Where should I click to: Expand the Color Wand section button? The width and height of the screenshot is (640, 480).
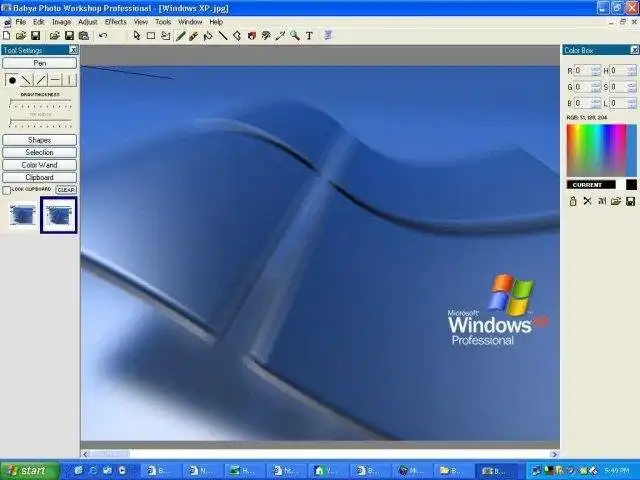[x=40, y=165]
